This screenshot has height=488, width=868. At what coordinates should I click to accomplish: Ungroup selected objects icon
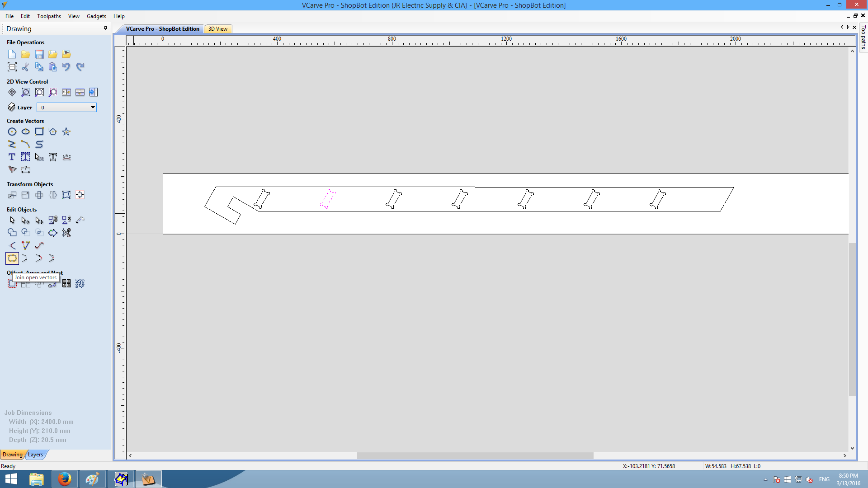coord(66,220)
